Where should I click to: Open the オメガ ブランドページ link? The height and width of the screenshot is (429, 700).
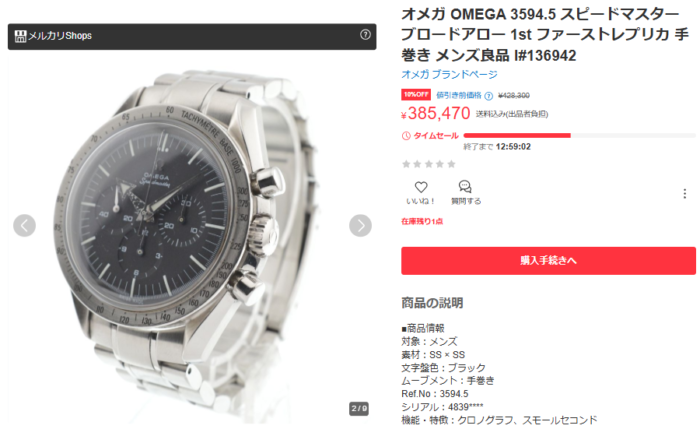click(x=449, y=75)
